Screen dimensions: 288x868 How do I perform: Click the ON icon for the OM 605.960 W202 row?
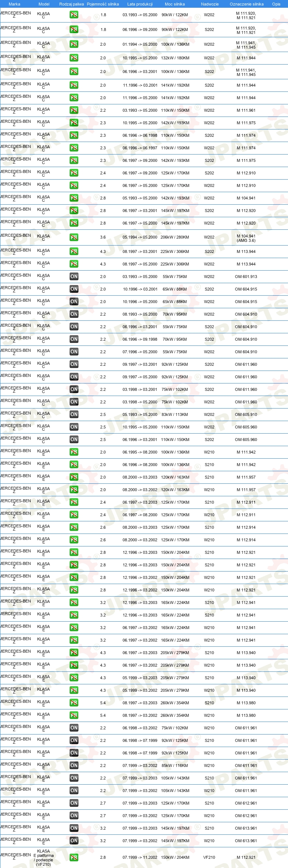point(74,427)
